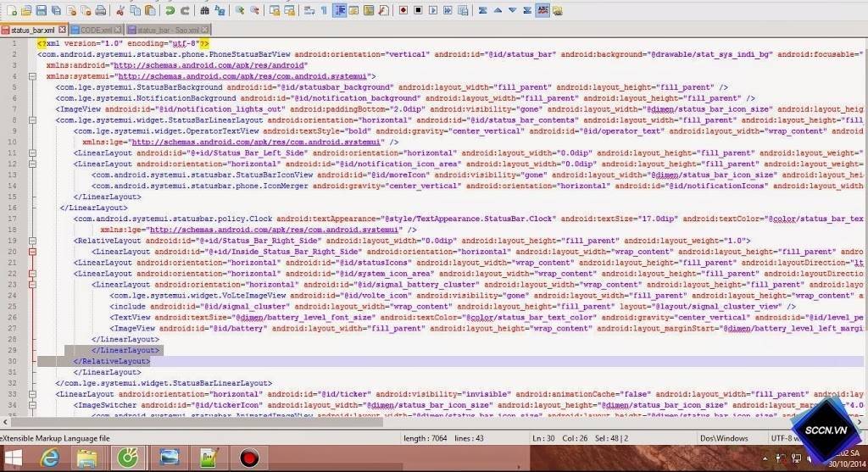
Task: Collapse signal_battery_cluster fold on line 23
Action: tap(33, 285)
